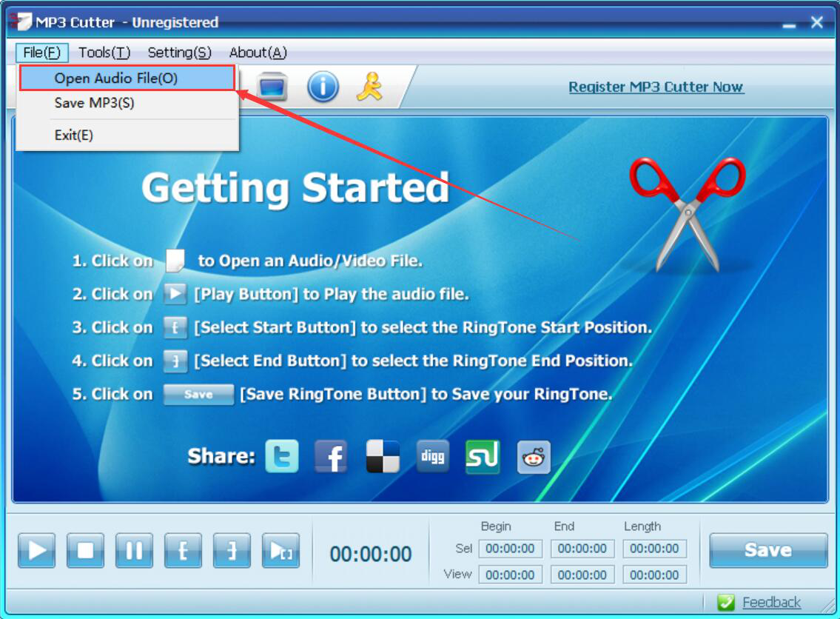The height and width of the screenshot is (619, 840).
Task: Click the blue screen toolbar icon
Action: click(x=272, y=87)
